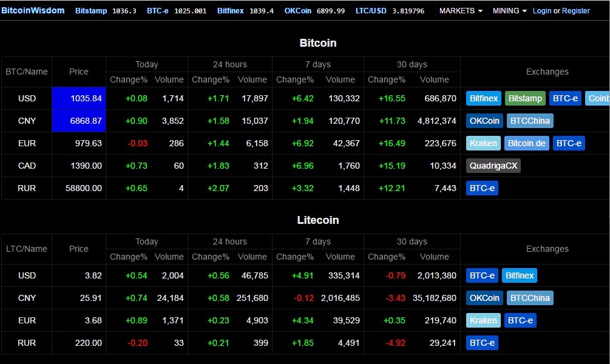Open the MINING dropdown menu
This screenshot has height=364, width=610.
point(509,11)
